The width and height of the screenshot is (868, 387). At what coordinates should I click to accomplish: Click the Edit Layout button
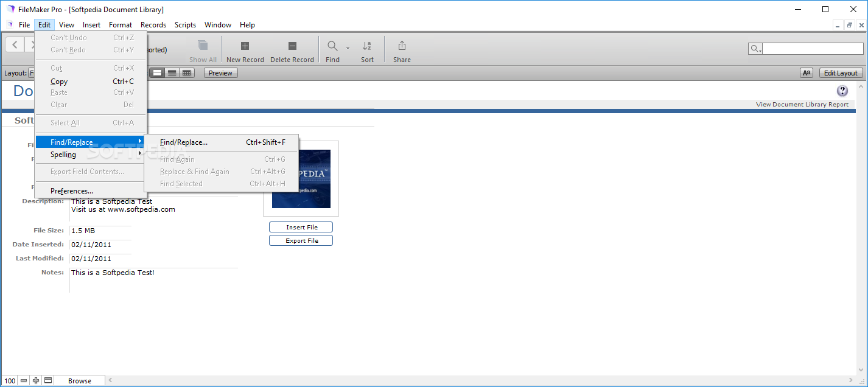(x=841, y=73)
